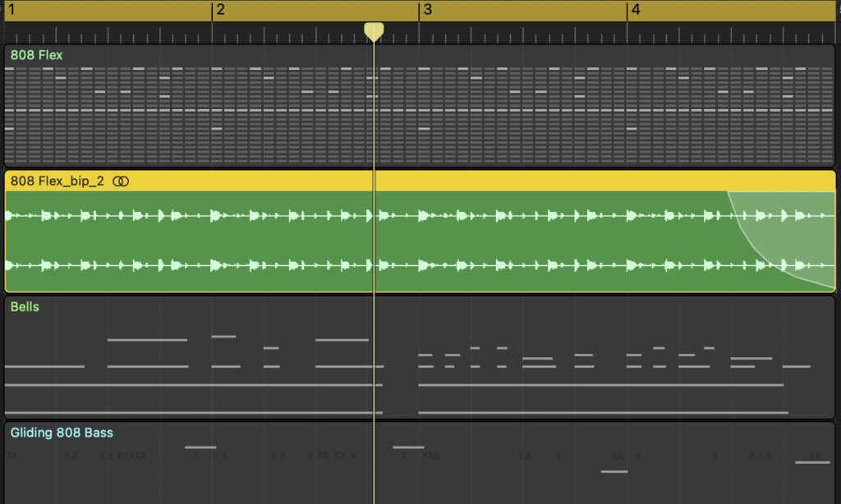Jump to bar 3 in the ruler

(427, 10)
